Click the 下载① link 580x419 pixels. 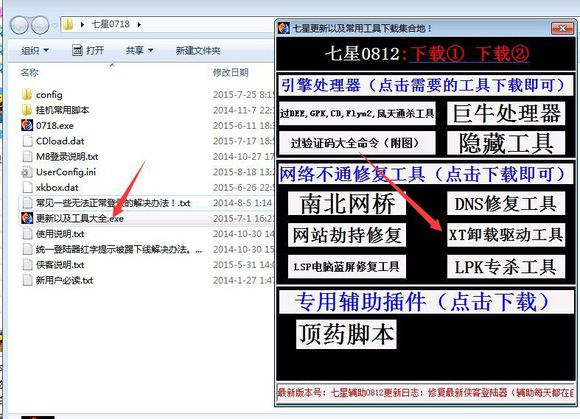click(x=437, y=54)
